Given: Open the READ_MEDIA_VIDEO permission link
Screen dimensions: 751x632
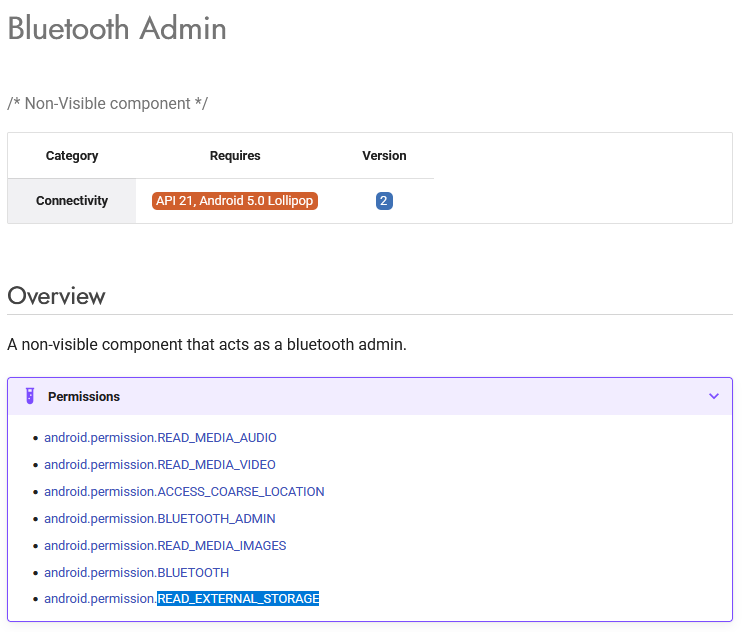Looking at the screenshot, I should tap(159, 465).
